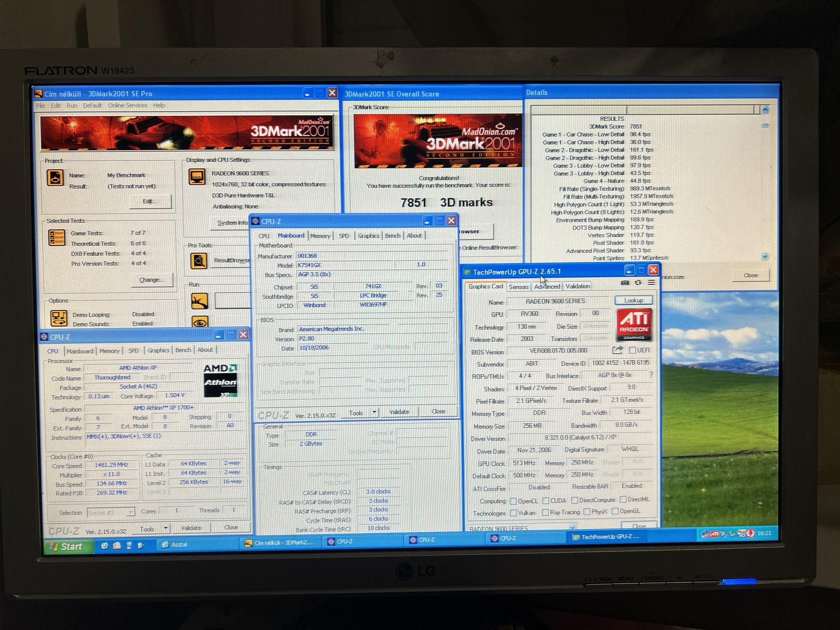
Task: Open the Tools dropdown arrow in Mainboard CPU-Z
Action: click(x=374, y=412)
